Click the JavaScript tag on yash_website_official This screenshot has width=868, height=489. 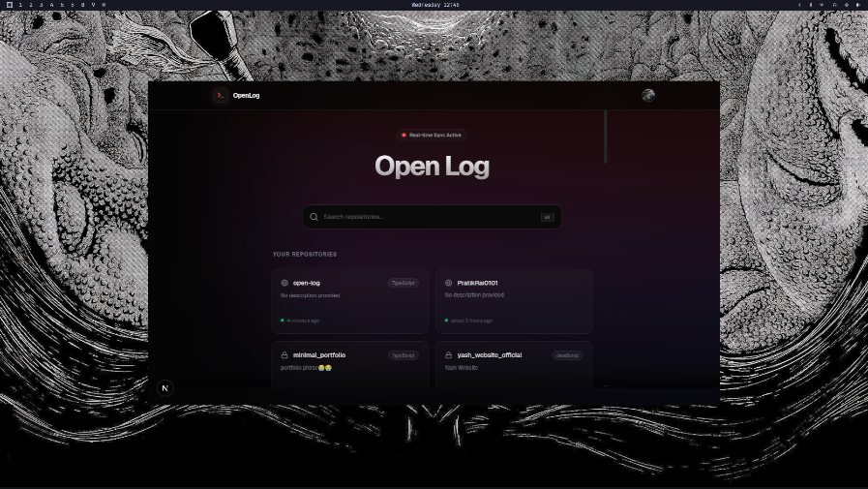567,355
